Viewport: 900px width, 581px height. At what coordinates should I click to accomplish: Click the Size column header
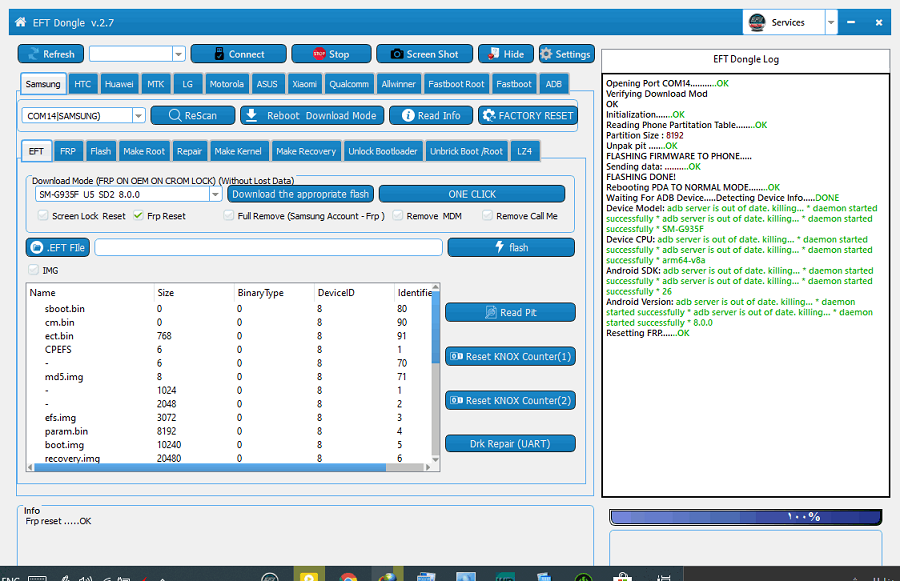pyautogui.click(x=194, y=293)
